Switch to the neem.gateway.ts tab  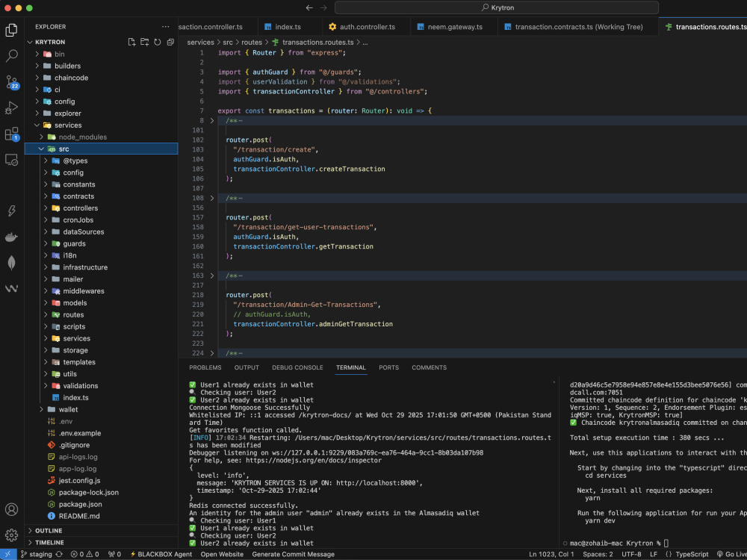pyautogui.click(x=453, y=27)
